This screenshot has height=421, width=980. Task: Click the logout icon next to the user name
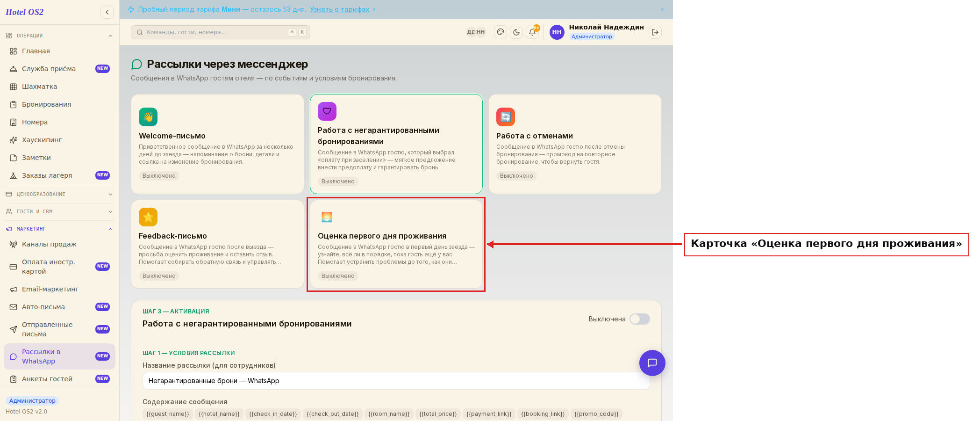pyautogui.click(x=655, y=32)
